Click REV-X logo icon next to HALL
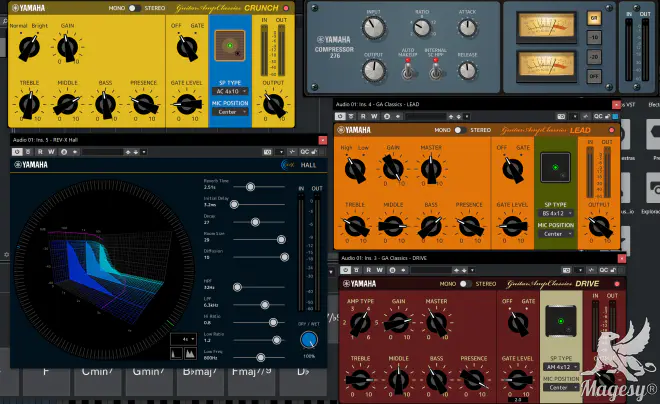The height and width of the screenshot is (404, 660). (288, 165)
